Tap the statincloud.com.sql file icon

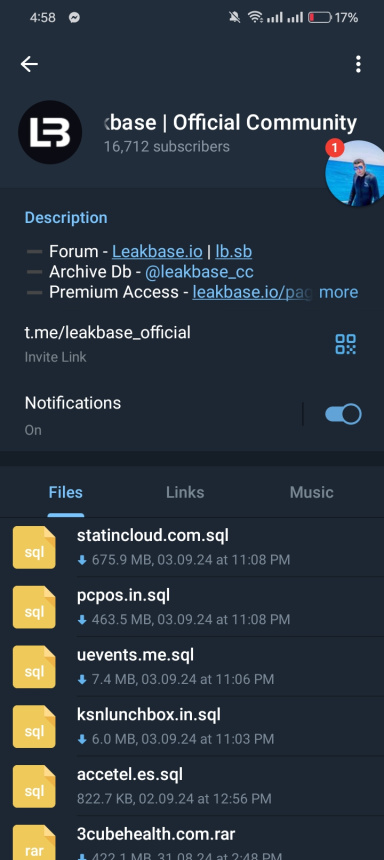pos(34,547)
